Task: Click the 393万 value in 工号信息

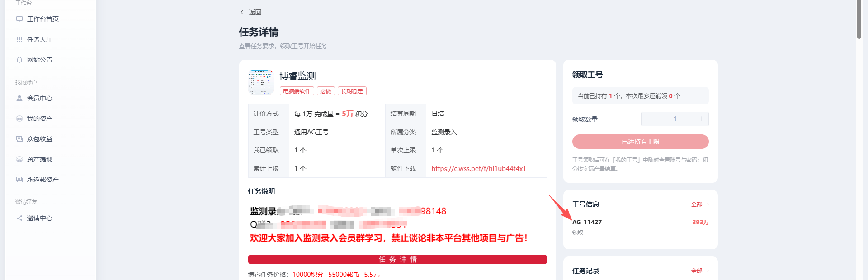Action: (700, 222)
